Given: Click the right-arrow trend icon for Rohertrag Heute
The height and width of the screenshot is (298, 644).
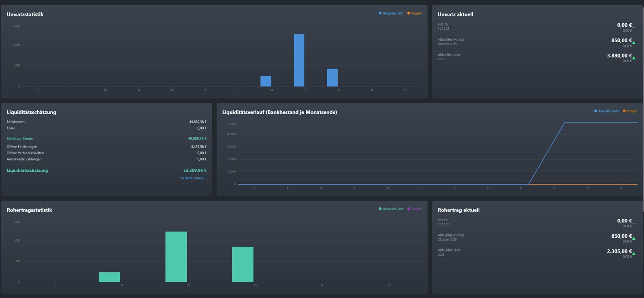Looking at the screenshot, I should (634, 223).
